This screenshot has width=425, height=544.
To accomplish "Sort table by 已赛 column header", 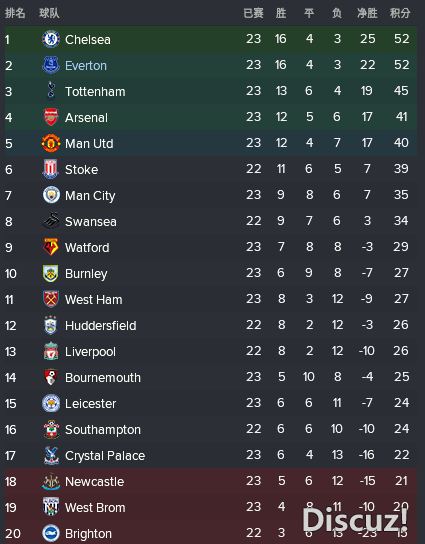I will click(x=254, y=13).
